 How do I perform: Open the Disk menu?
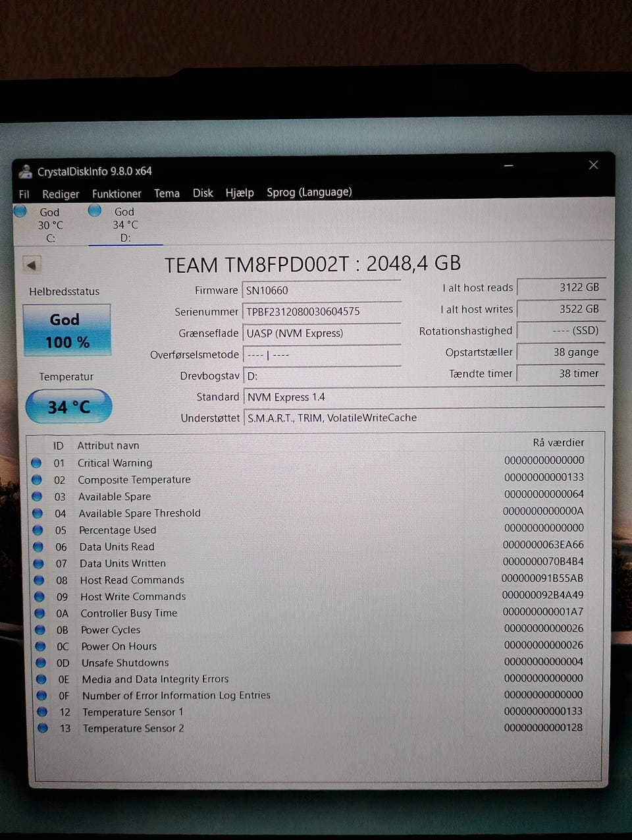203,193
